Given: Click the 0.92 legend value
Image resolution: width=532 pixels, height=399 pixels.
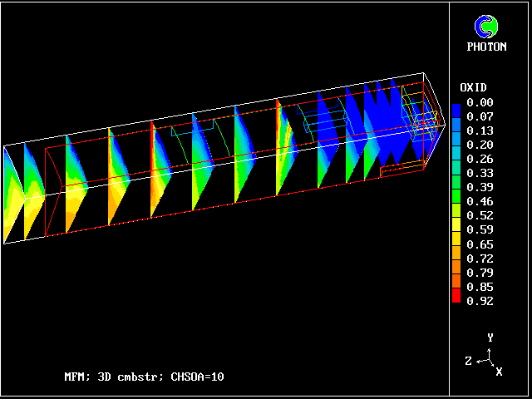Looking at the screenshot, I should click(x=480, y=301).
